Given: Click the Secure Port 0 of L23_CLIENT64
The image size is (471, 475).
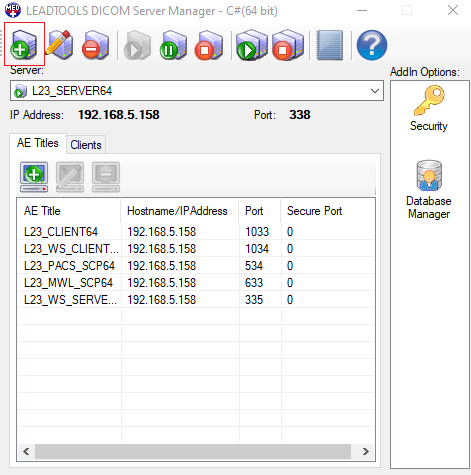Looking at the screenshot, I should click(x=290, y=232).
